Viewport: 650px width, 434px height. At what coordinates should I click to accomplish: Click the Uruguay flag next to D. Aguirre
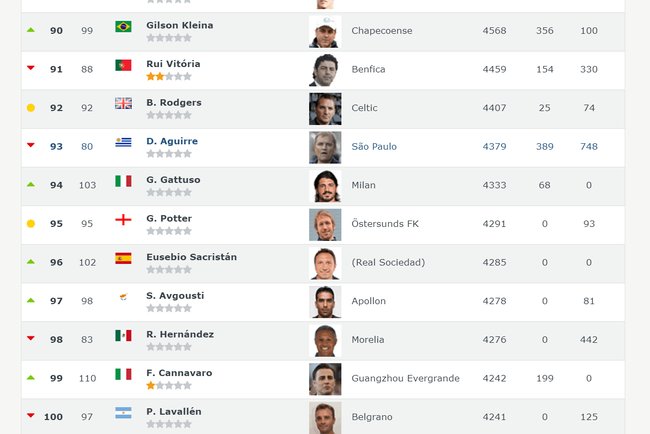(x=123, y=142)
